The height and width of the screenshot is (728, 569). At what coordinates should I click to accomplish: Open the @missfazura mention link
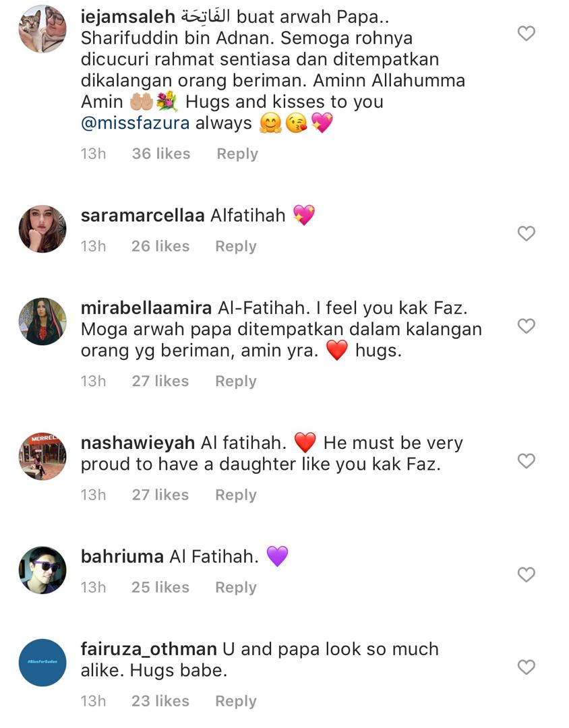[135, 123]
